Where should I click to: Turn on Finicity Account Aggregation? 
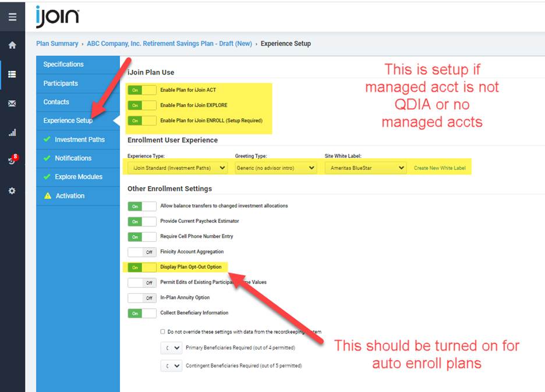click(x=142, y=252)
